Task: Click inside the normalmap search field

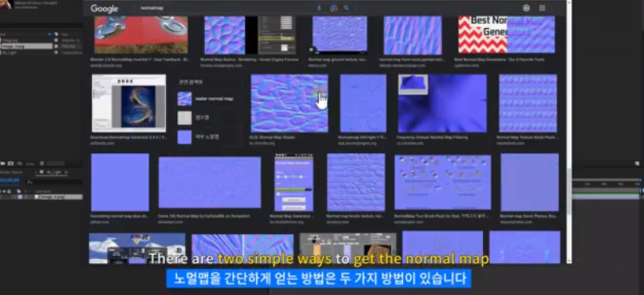Action: (x=226, y=8)
